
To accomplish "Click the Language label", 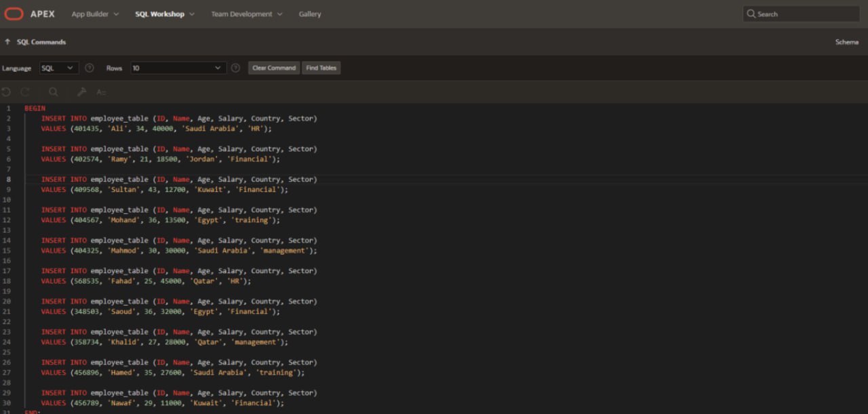I will (x=16, y=68).
